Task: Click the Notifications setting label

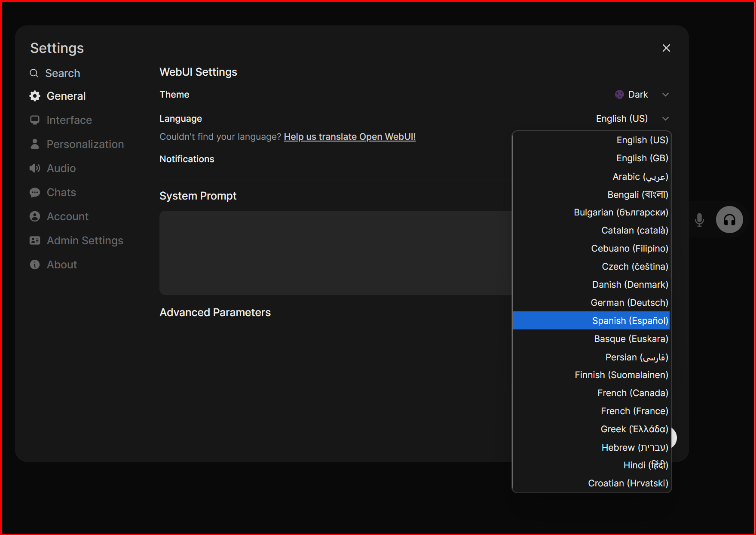Action: 187,159
